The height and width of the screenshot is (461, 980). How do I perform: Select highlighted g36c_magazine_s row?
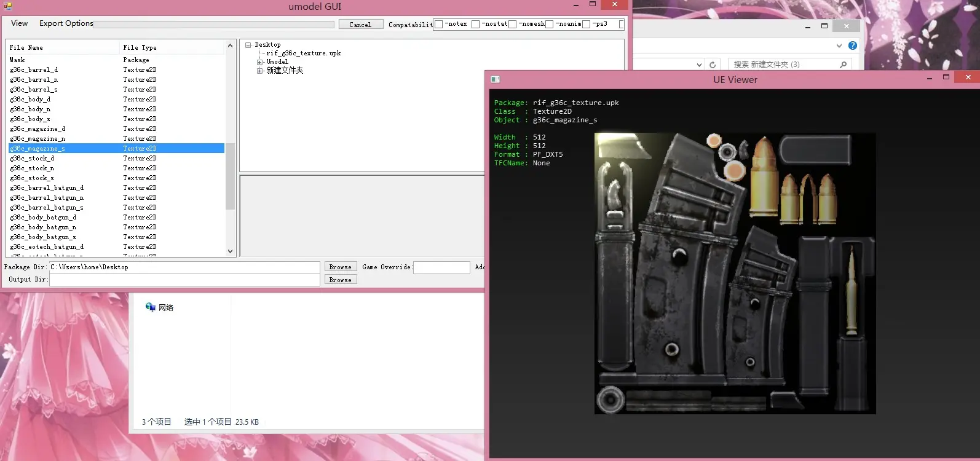pyautogui.click(x=116, y=149)
